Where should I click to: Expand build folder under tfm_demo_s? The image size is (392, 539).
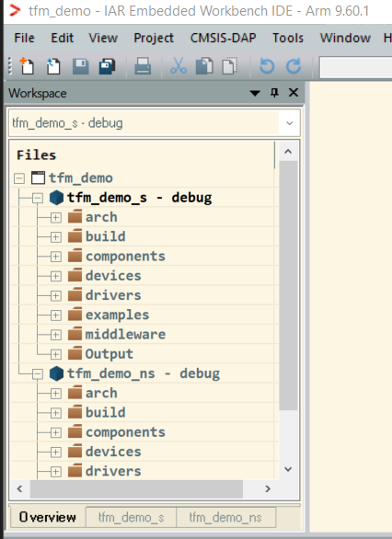click(x=56, y=236)
